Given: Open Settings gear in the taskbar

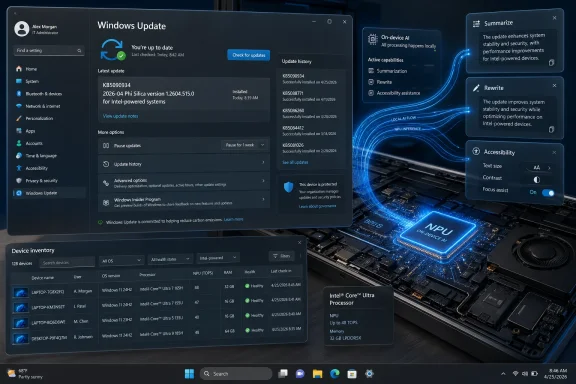Looking at the screenshot, I should [x=369, y=374].
